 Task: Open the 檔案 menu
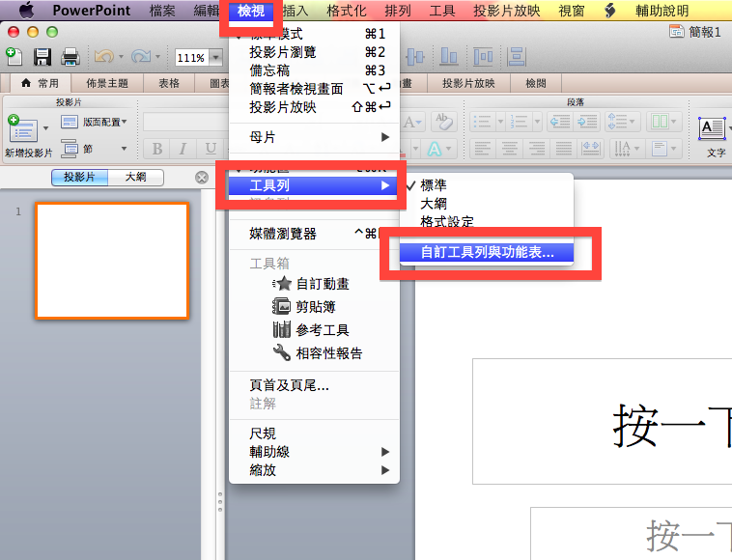162,11
